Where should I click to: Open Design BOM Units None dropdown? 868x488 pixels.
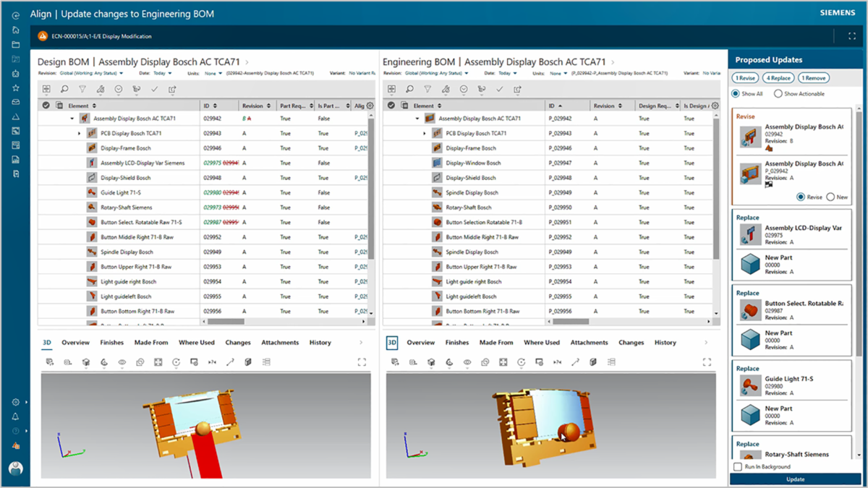coord(213,73)
